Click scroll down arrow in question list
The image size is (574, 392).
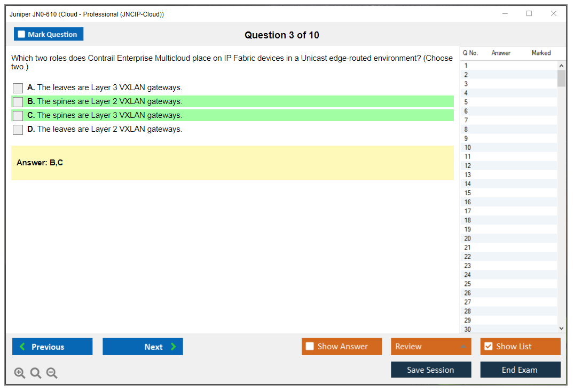tap(561, 329)
